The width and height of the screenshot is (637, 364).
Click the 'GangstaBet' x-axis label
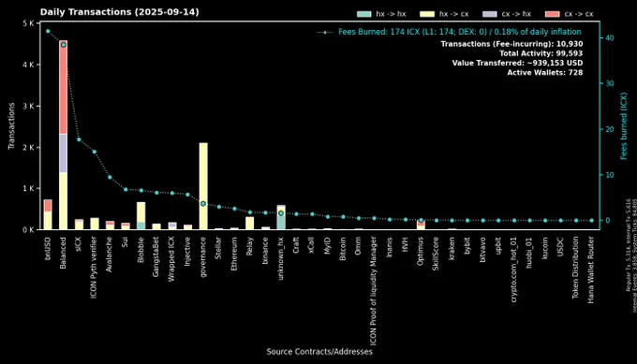click(x=156, y=257)
